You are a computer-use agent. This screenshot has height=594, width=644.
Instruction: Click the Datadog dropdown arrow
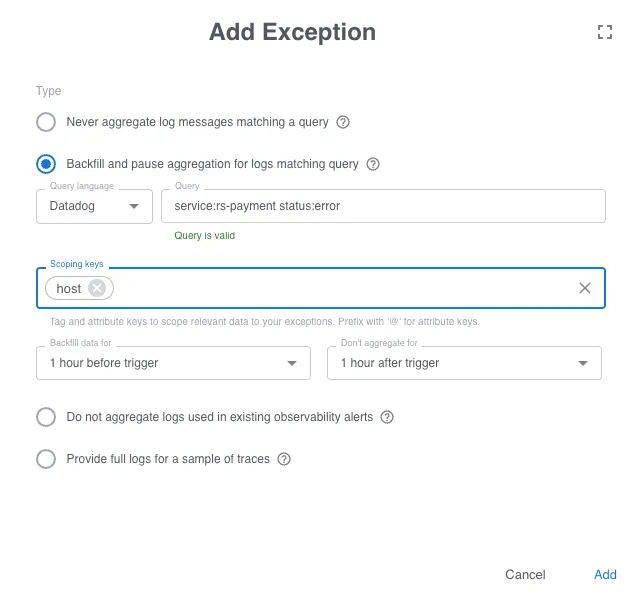[134, 206]
